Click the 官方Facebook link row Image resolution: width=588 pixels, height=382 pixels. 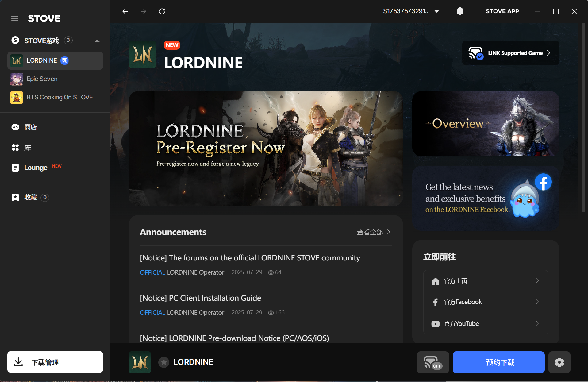coord(486,302)
